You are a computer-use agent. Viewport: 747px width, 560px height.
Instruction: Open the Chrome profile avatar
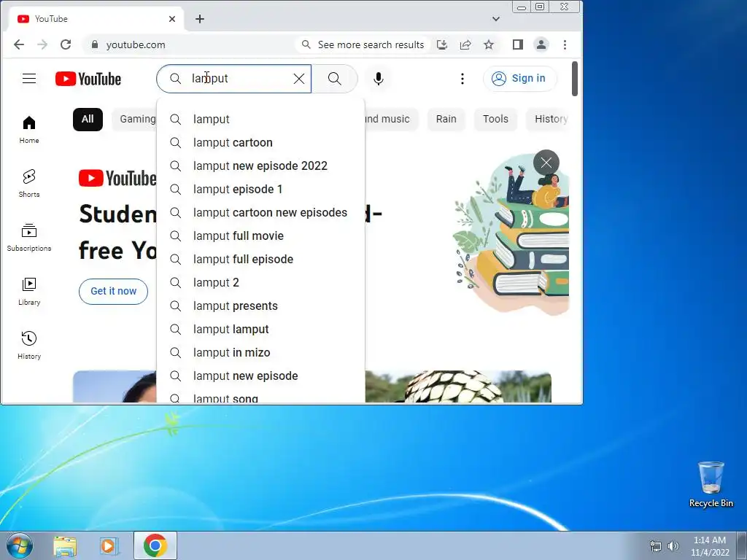(x=541, y=44)
